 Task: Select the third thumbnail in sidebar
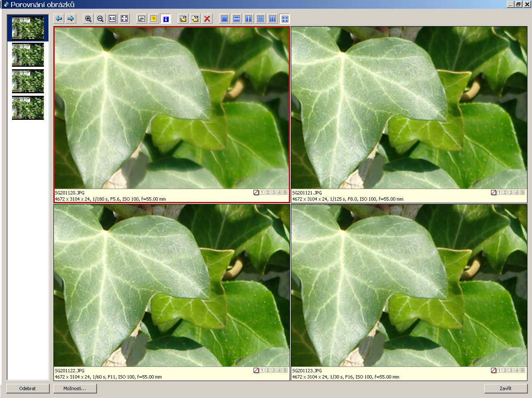click(28, 81)
